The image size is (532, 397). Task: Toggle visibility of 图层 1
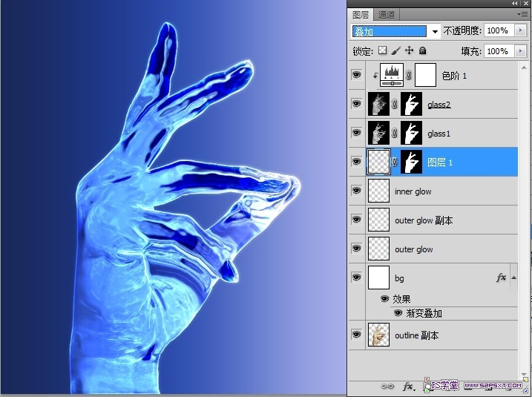pyautogui.click(x=356, y=162)
